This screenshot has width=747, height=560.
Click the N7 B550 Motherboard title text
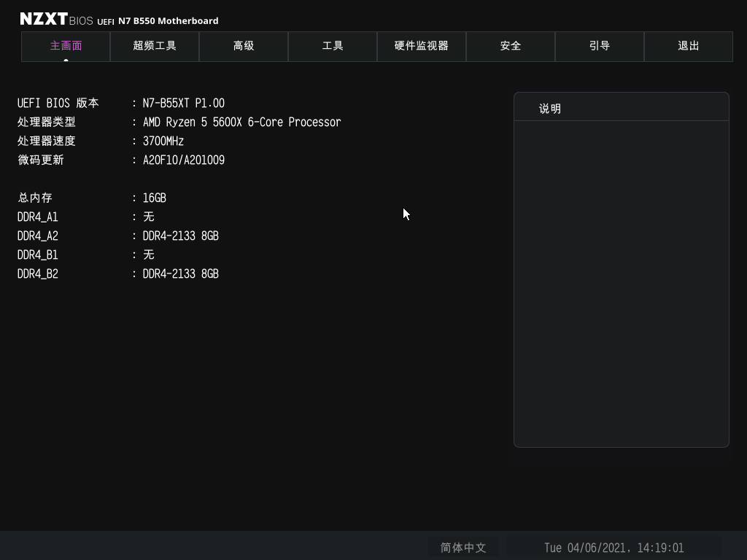(x=169, y=21)
